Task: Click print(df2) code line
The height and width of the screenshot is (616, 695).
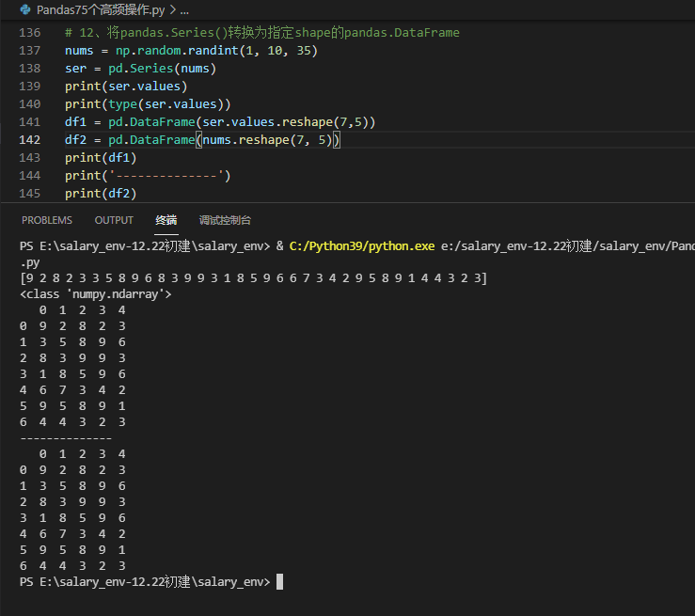Action: 101,194
